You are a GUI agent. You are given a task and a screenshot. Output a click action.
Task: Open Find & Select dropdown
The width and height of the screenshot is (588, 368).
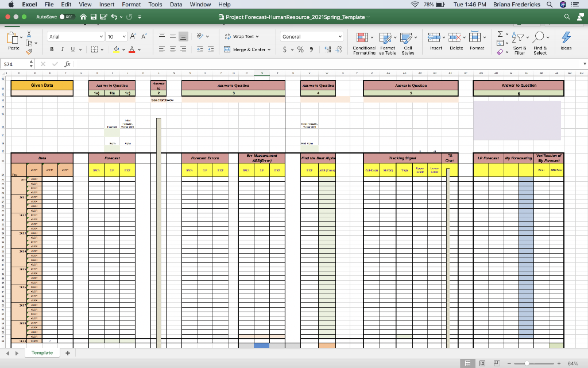[540, 44]
